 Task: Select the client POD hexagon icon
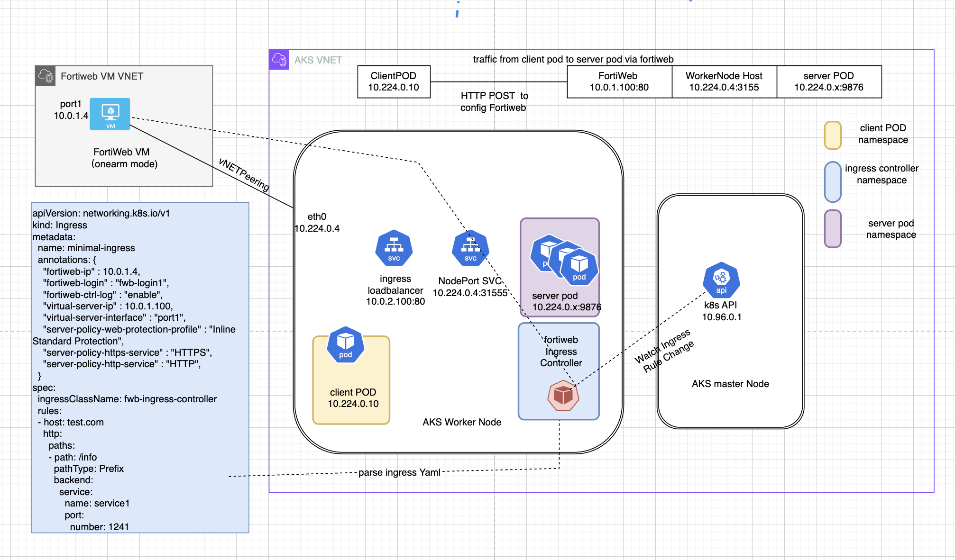pos(346,345)
